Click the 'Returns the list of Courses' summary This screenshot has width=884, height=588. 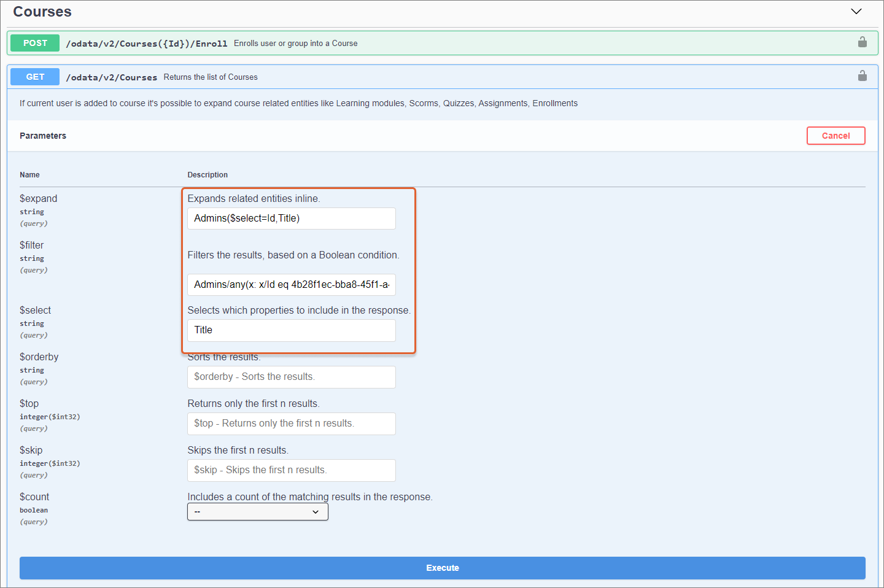[x=211, y=77]
